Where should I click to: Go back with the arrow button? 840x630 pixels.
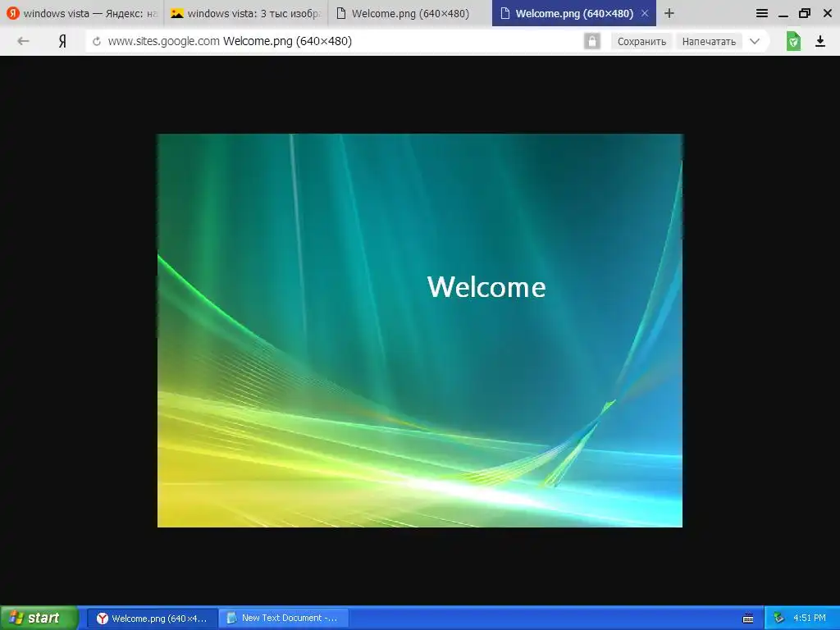click(x=23, y=41)
